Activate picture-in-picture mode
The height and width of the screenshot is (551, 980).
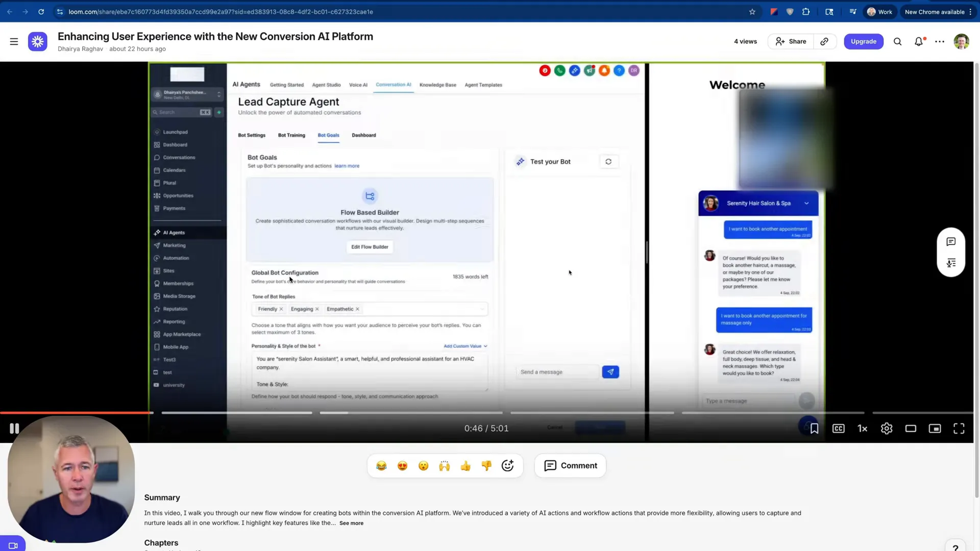pyautogui.click(x=935, y=429)
